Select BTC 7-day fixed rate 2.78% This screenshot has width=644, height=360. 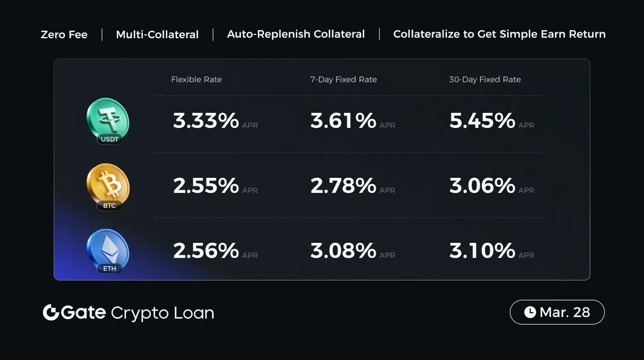[343, 186]
